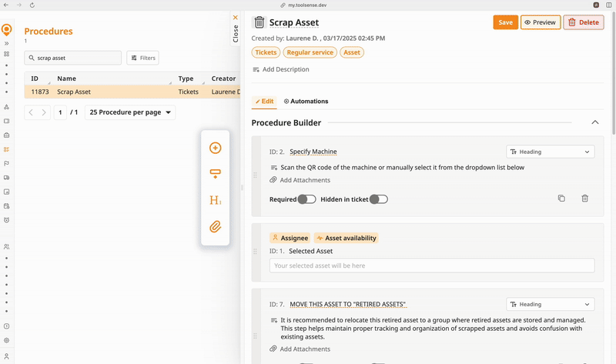Delete the Specify Machine step
The width and height of the screenshot is (616, 364).
pos(584,199)
